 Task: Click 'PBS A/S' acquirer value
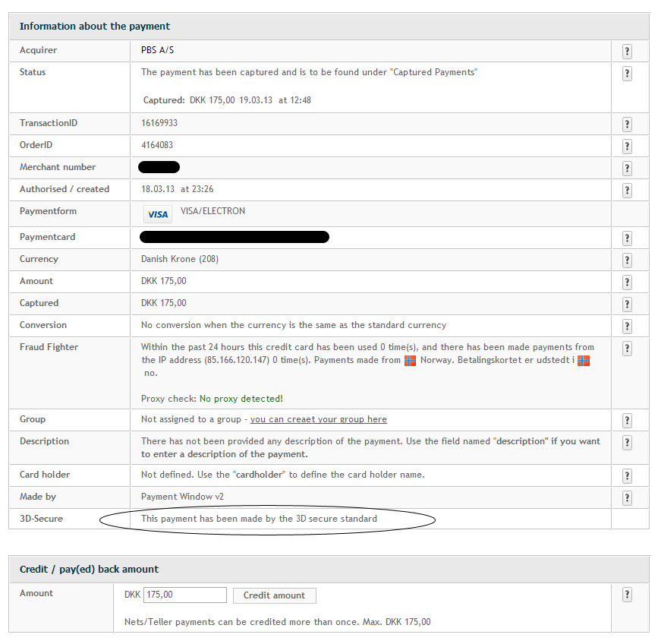pyautogui.click(x=157, y=50)
